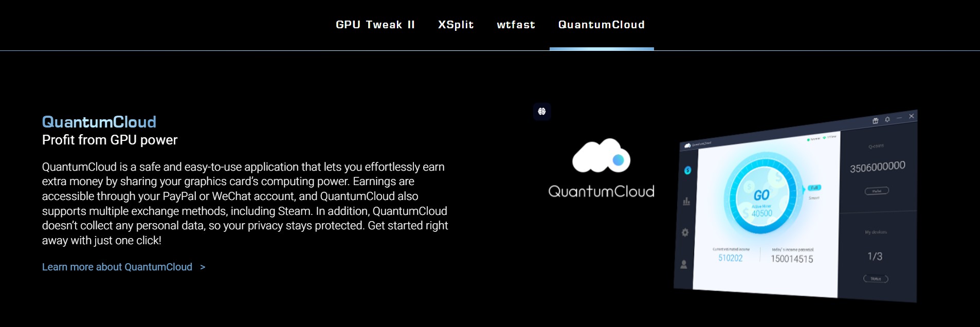This screenshot has width=980, height=327.
Task: Click the round GO mining button
Action: pos(761,195)
